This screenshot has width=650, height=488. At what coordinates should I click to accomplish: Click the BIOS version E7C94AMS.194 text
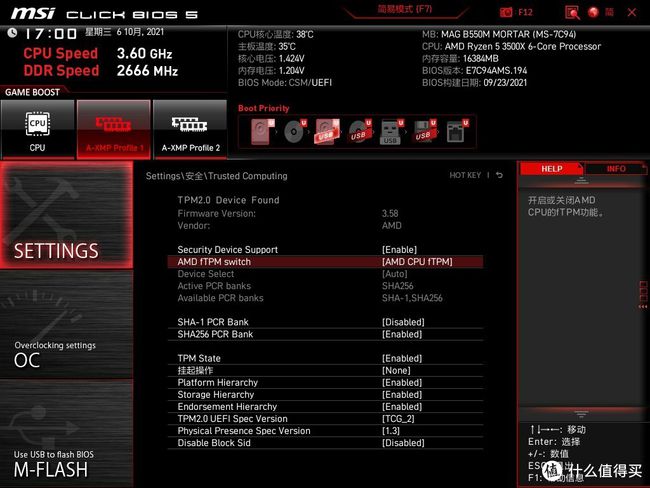tap(475, 70)
